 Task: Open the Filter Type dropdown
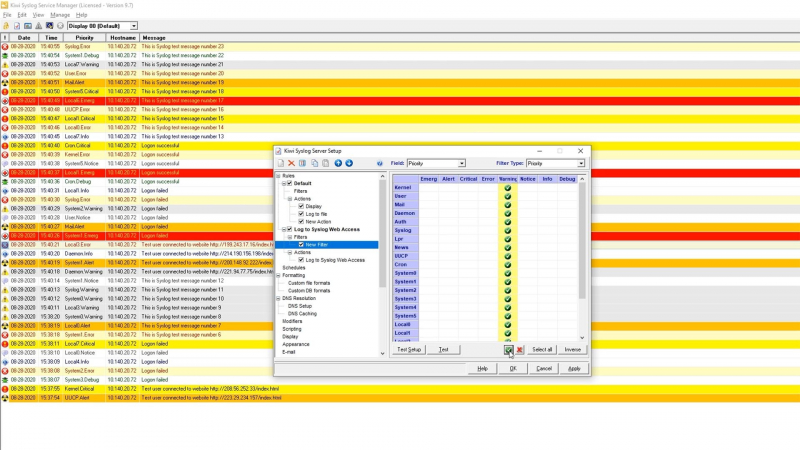pyautogui.click(x=581, y=163)
